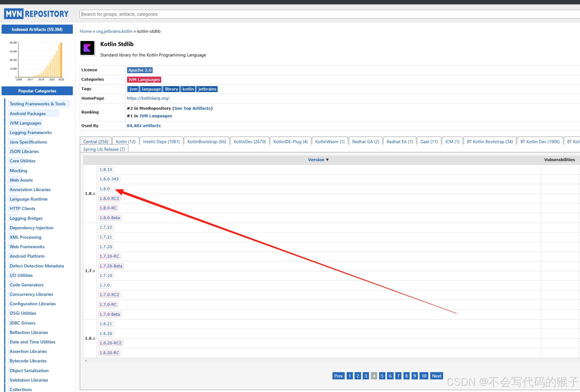Image resolution: width=580 pixels, height=392 pixels.
Task: Select the KotlinIDE-Plug (4) tab
Action: click(x=290, y=142)
